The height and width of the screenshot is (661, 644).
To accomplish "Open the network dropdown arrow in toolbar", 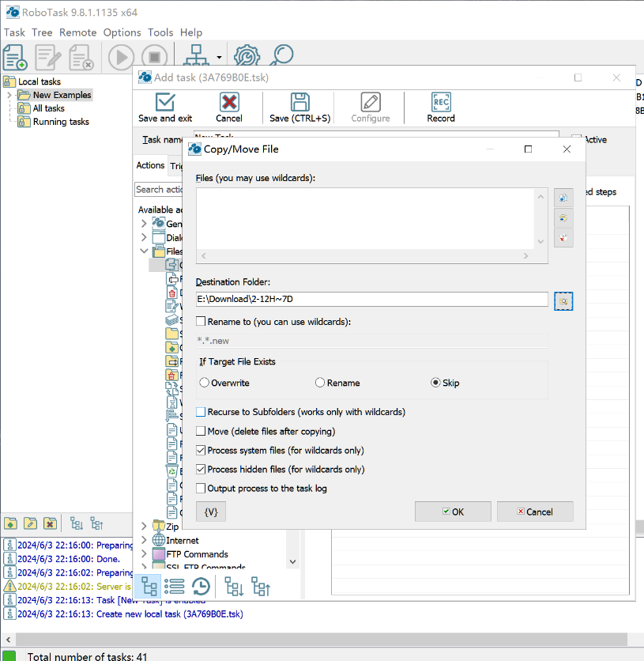I will point(218,58).
